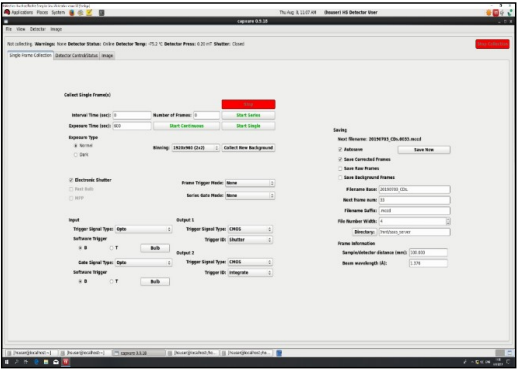
Task: Click Exposure Time input field
Action: tap(132, 126)
